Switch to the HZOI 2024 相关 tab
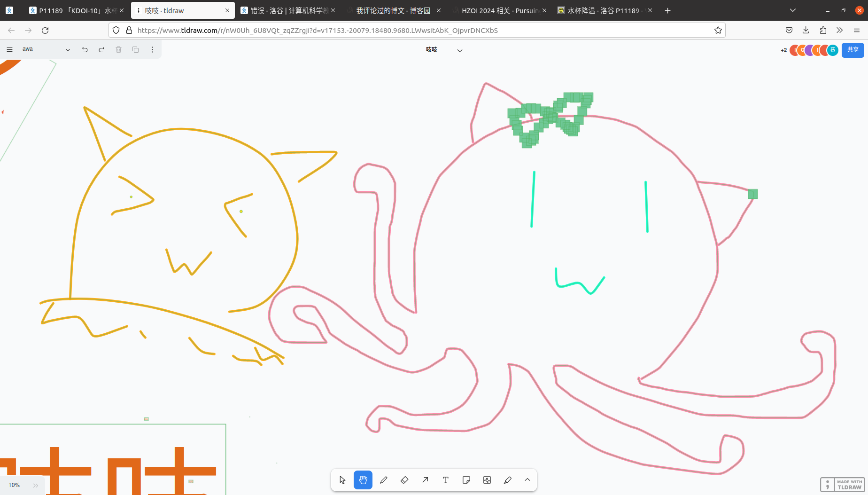Image resolution: width=868 pixels, height=495 pixels. click(x=499, y=10)
